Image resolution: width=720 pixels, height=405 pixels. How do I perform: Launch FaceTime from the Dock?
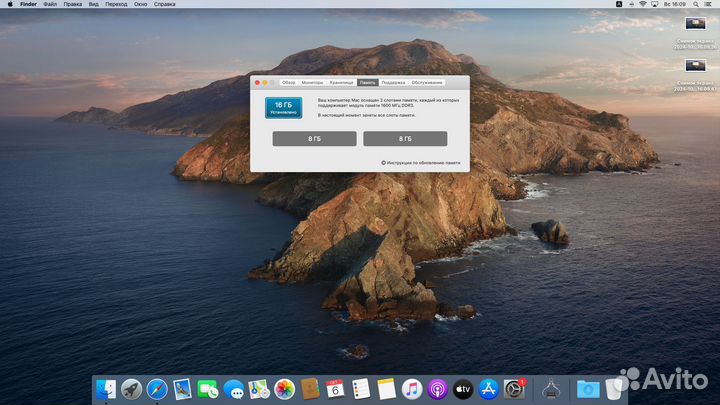click(208, 389)
